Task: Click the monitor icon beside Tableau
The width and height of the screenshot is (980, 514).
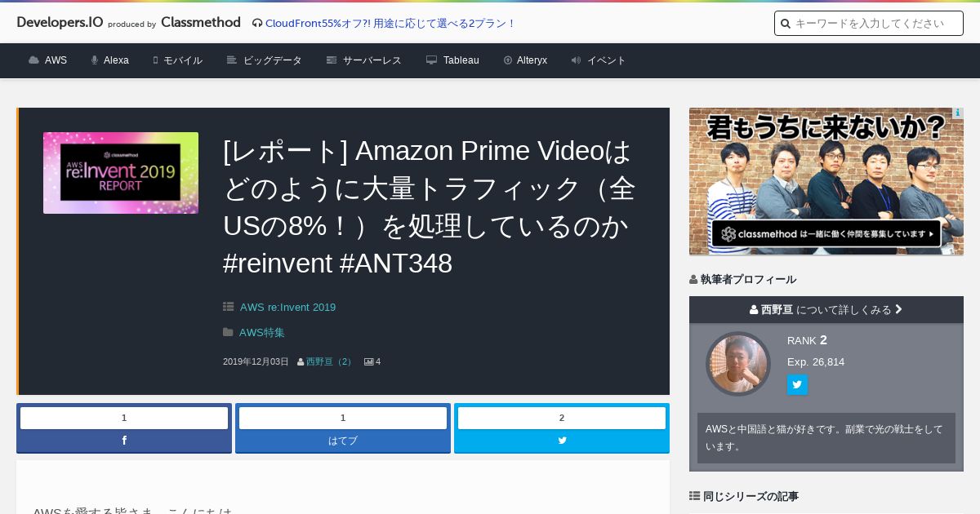Action: [x=432, y=60]
